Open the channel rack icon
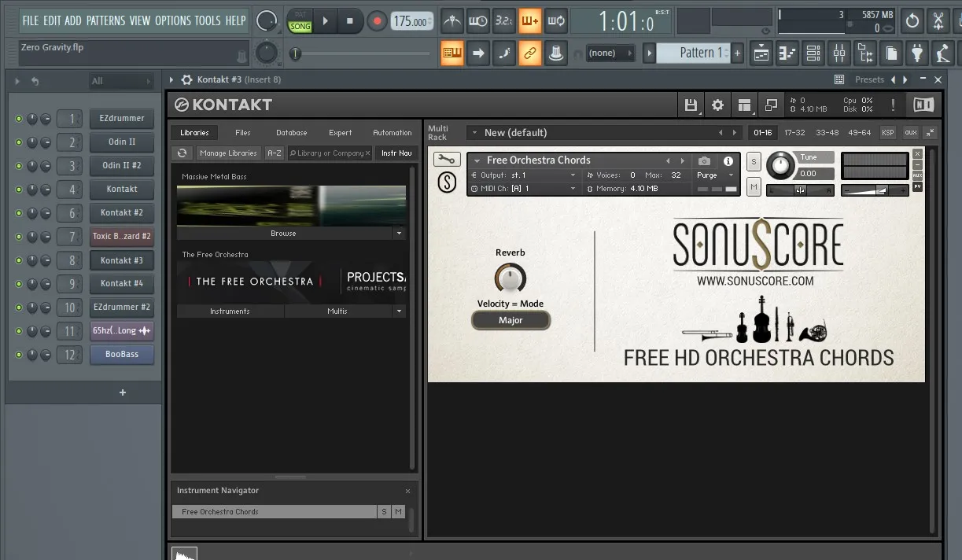 pyautogui.click(x=813, y=53)
